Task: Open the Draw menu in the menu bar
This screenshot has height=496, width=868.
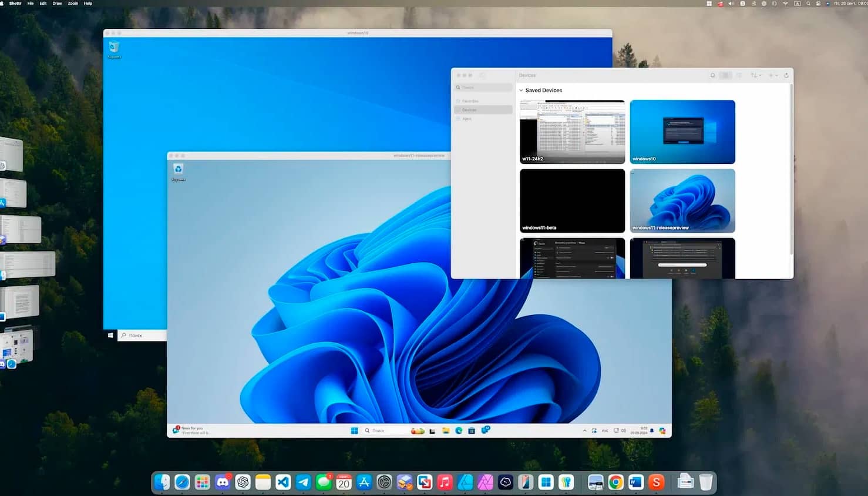Action: 57,4
